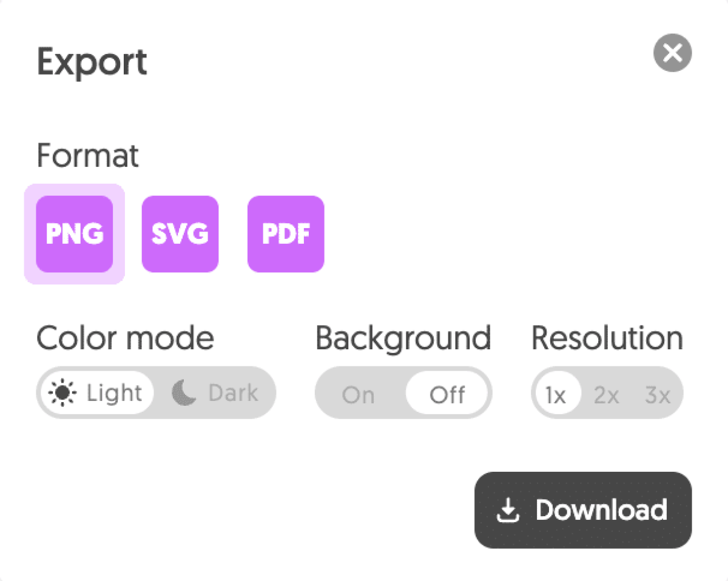Viewport: 728px width, 581px height.
Task: Switch color mode to Dark text
Action: pos(233,393)
